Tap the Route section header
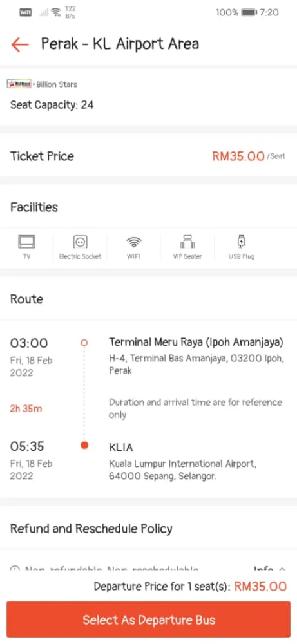Screen dimensions: 297x644 tap(26, 299)
